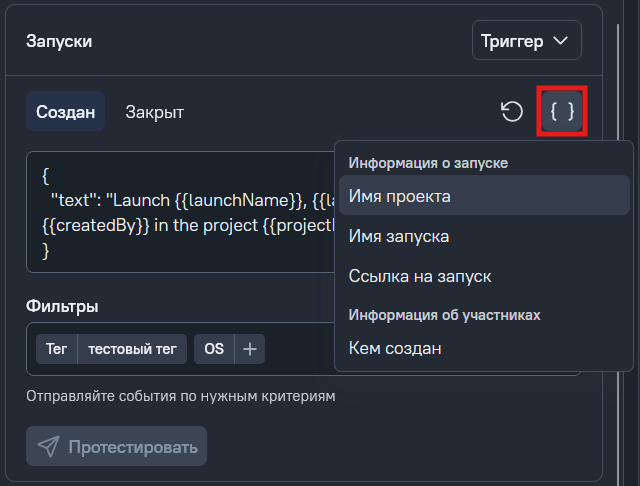This screenshot has height=486, width=640.
Task: Click the OS filter chip
Action: tap(214, 349)
